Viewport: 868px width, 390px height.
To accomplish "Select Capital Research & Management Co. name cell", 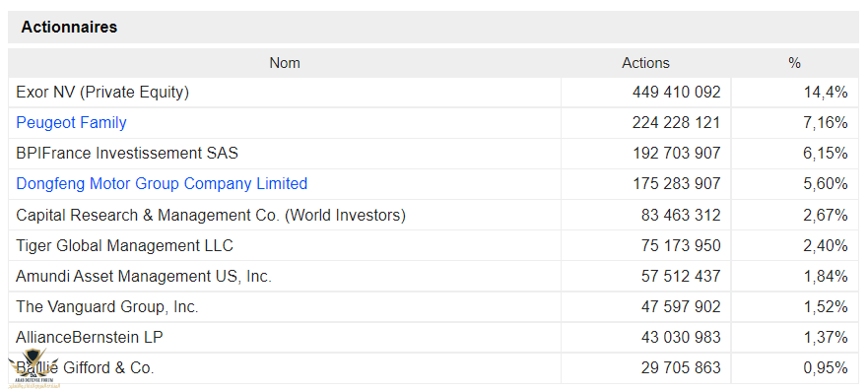I will point(285,215).
